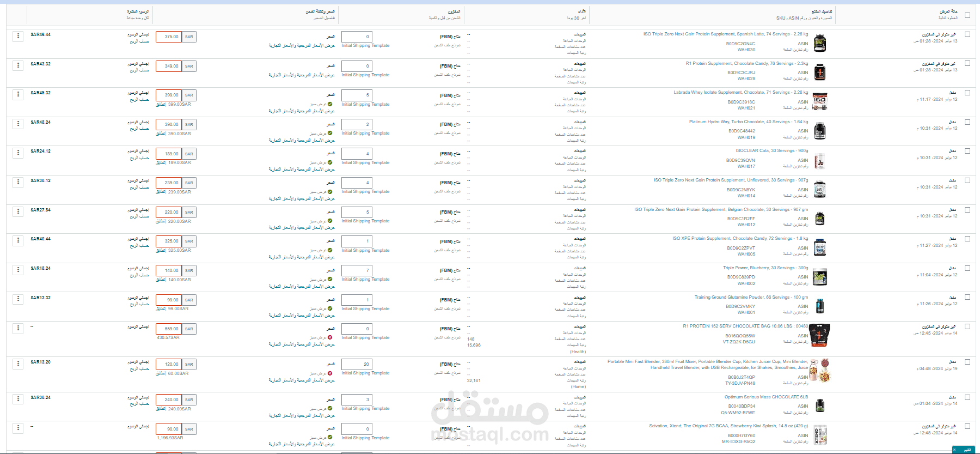
Task: Open the ISO XPE Protein Supplement Chocolate Candy title link
Action: click(x=740, y=239)
